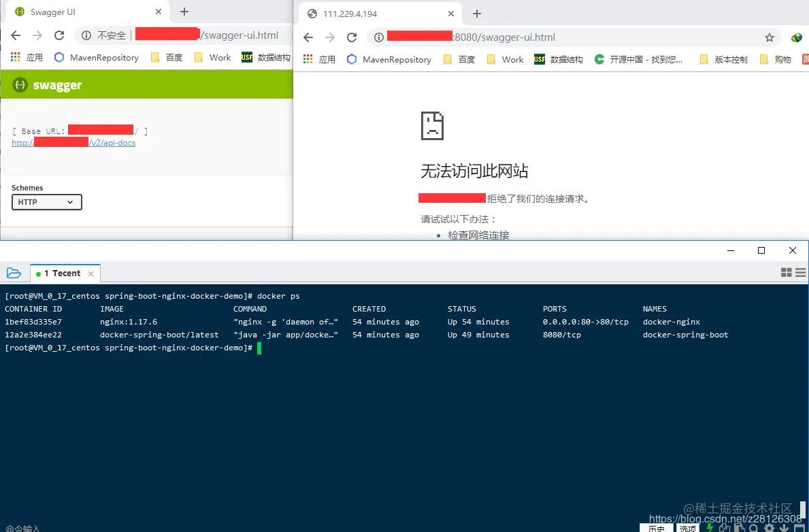Click the 选项 options button
The height and width of the screenshot is (532, 809).
(x=688, y=528)
